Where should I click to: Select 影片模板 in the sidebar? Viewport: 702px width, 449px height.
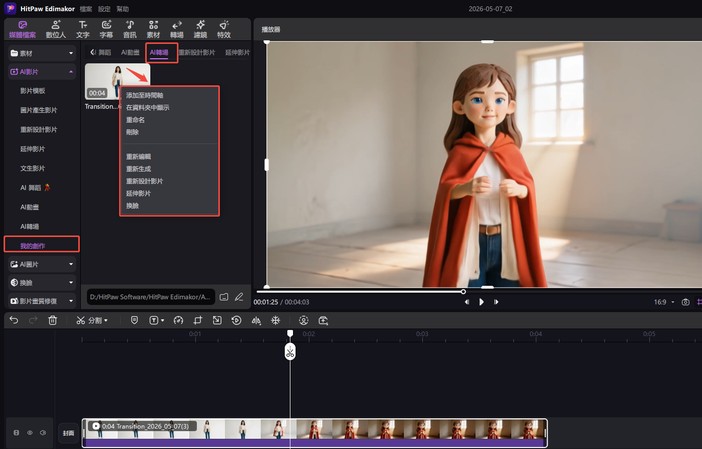tap(33, 91)
